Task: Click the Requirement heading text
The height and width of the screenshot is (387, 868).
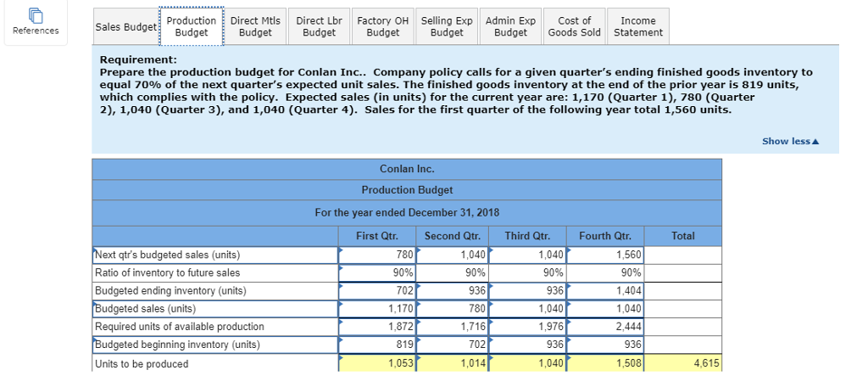Action: point(138,59)
